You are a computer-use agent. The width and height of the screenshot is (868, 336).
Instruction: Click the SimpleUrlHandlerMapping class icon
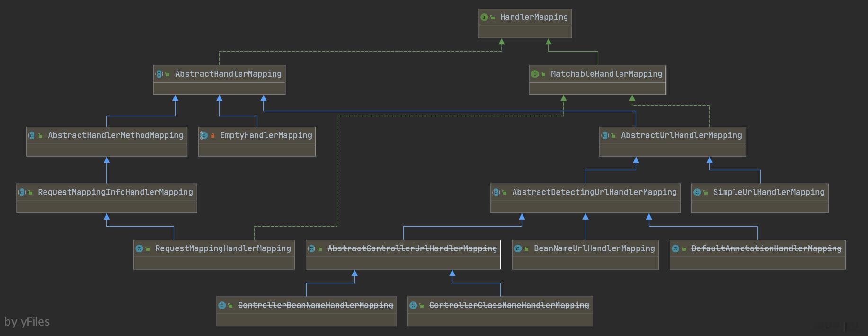coord(697,192)
